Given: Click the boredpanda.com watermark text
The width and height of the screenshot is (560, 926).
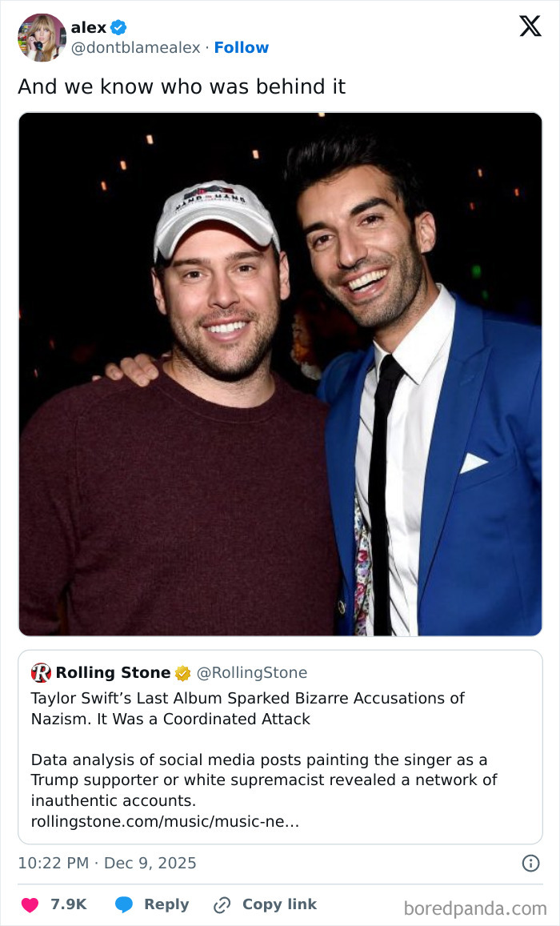Looking at the screenshot, I should click(x=477, y=905).
